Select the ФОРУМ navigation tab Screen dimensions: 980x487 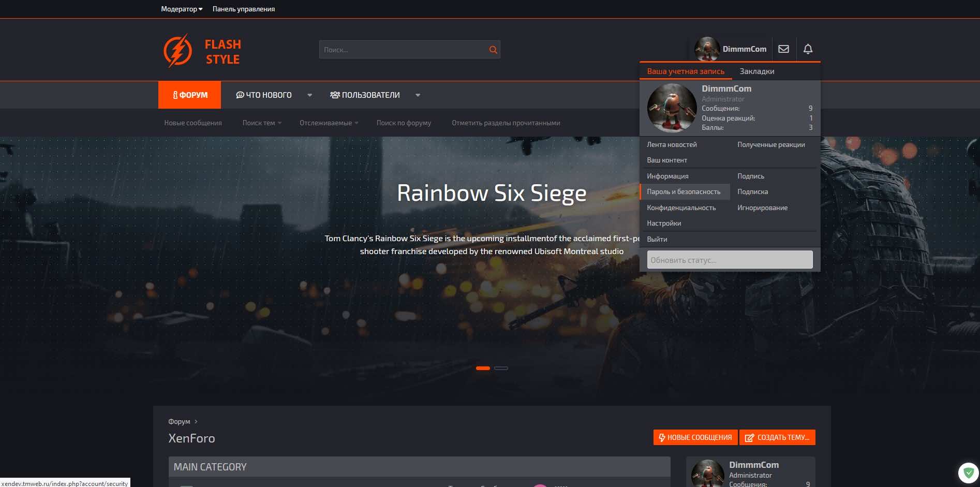pyautogui.click(x=189, y=95)
